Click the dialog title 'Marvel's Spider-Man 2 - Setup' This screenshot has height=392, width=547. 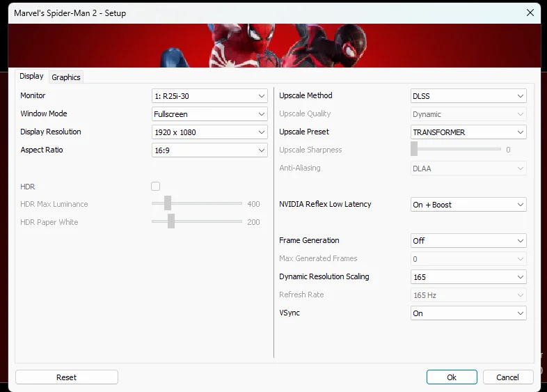pos(70,13)
